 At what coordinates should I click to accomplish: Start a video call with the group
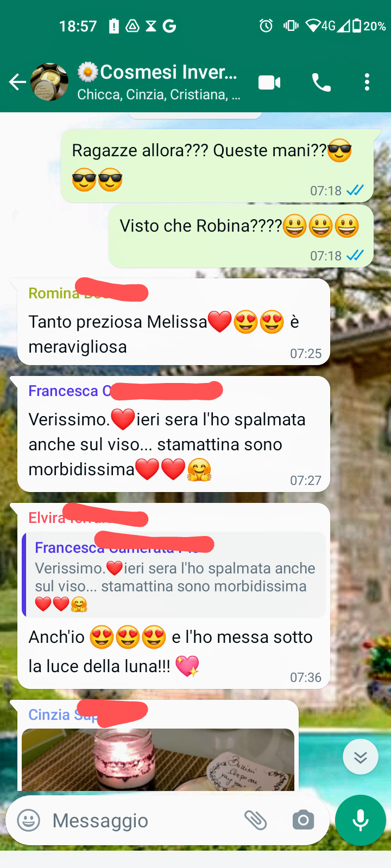click(x=269, y=82)
